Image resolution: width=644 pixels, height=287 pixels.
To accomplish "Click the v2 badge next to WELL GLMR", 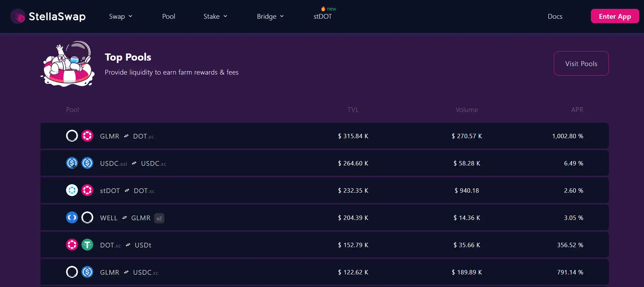I will (159, 218).
